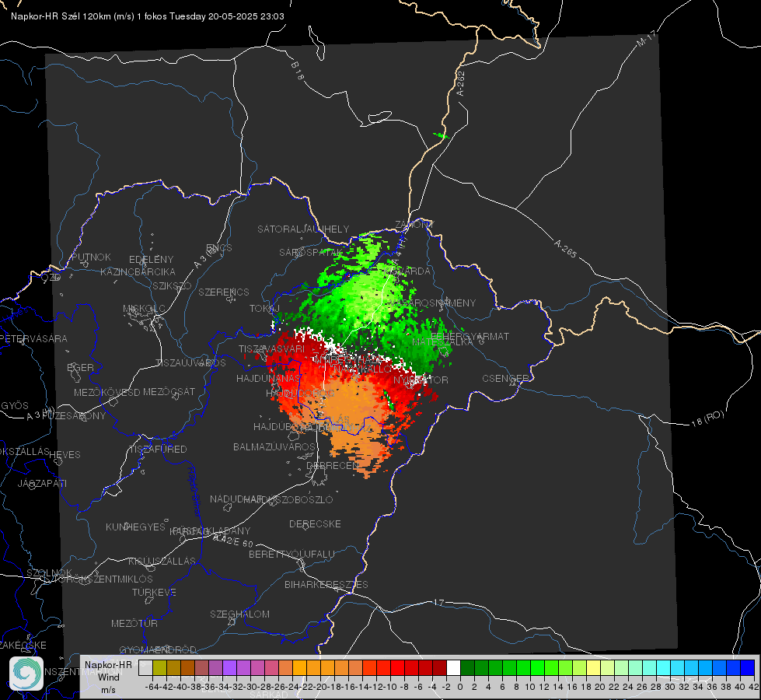The width and height of the screenshot is (761, 700).
Task: Select the B 18 road label
Action: pyautogui.click(x=298, y=71)
